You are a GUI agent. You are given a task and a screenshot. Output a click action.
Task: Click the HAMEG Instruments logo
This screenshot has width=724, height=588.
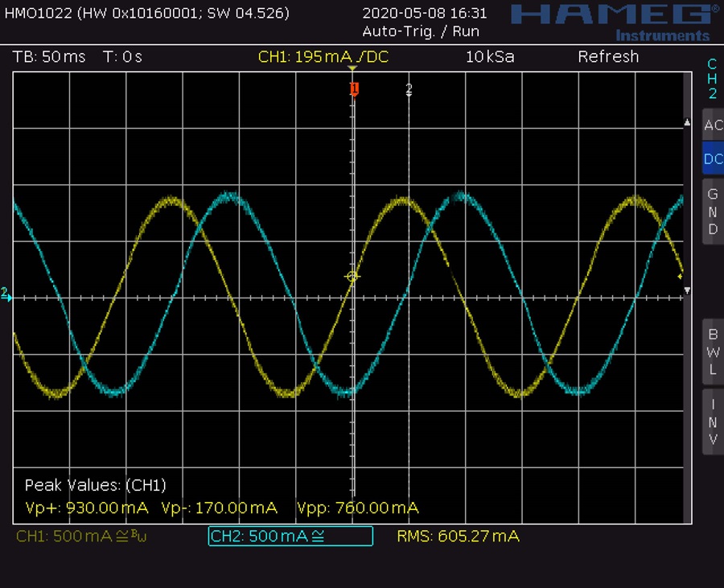click(x=611, y=21)
